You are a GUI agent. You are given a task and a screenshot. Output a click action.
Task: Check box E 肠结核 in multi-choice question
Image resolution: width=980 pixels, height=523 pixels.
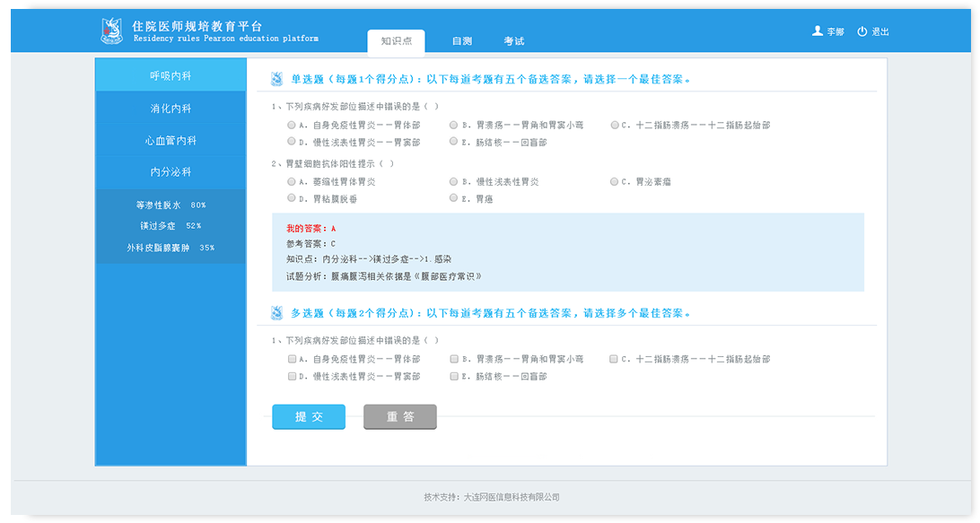454,376
